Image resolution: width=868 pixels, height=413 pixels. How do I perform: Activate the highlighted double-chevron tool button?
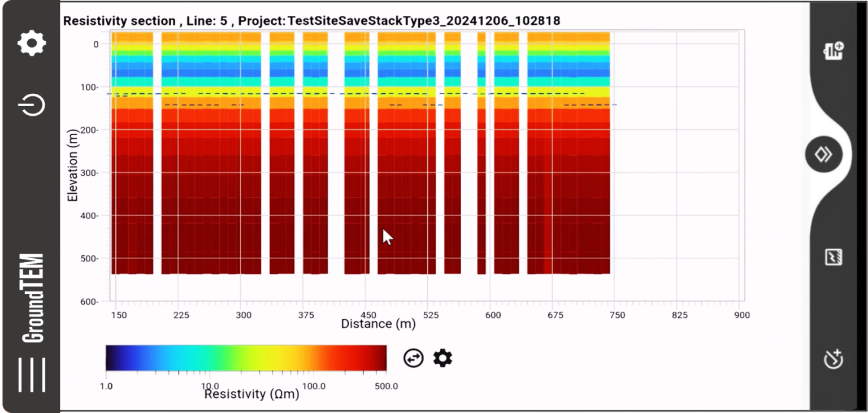pos(823,154)
